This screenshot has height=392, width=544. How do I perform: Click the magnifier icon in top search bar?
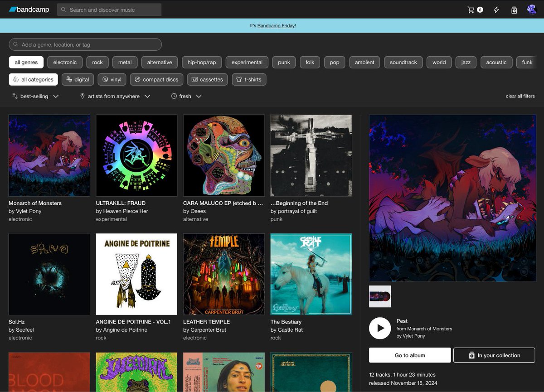(63, 10)
